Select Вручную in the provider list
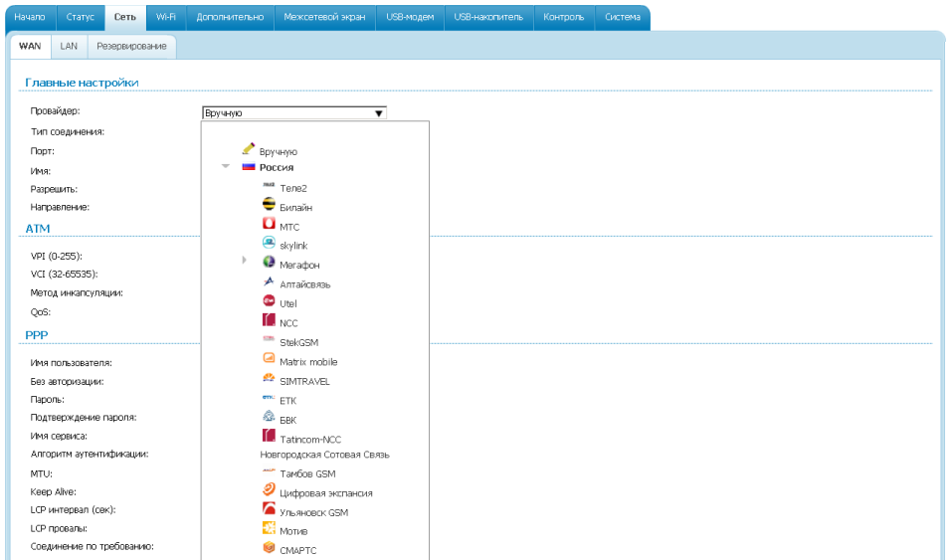Image resolution: width=951 pixels, height=560 pixels. click(279, 151)
